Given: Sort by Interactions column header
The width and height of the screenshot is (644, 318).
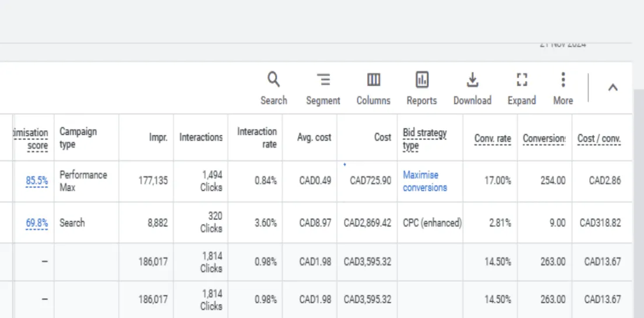Looking at the screenshot, I should pyautogui.click(x=201, y=137).
